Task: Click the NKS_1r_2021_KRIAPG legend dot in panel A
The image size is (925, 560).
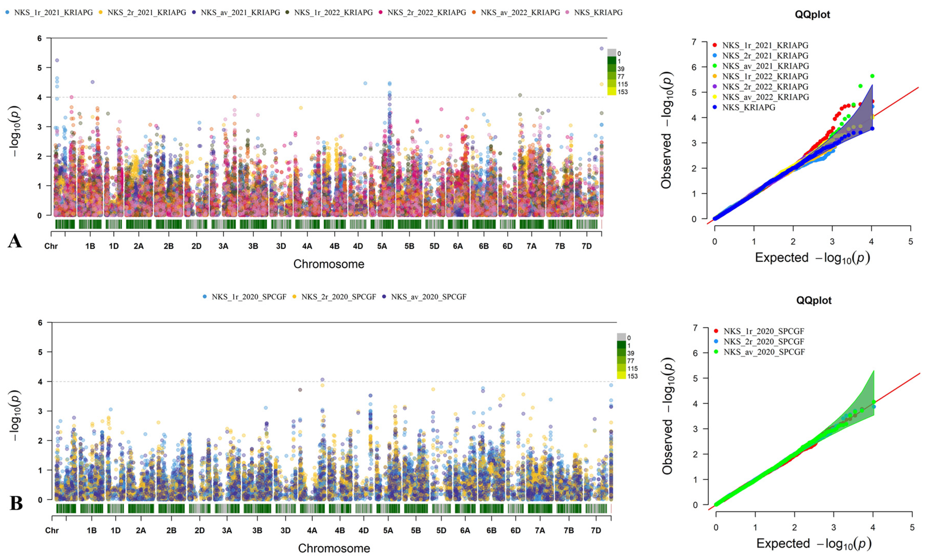Action: tap(7, 12)
